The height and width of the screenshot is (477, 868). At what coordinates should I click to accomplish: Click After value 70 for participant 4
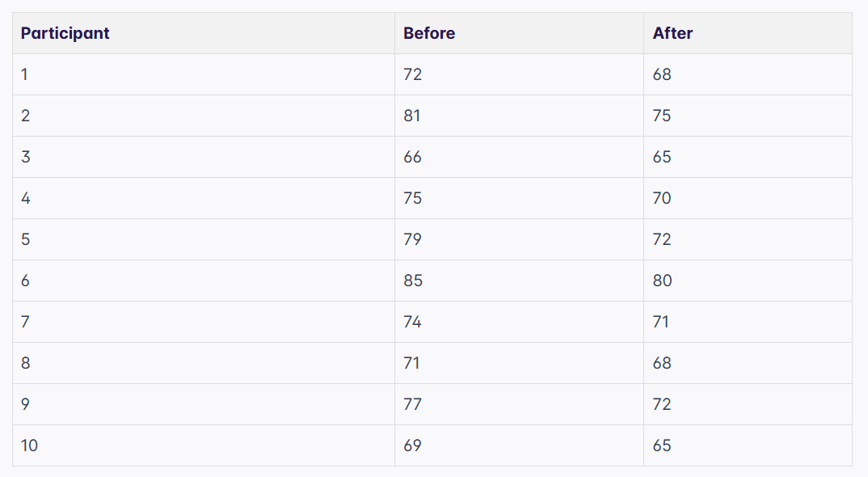click(662, 198)
